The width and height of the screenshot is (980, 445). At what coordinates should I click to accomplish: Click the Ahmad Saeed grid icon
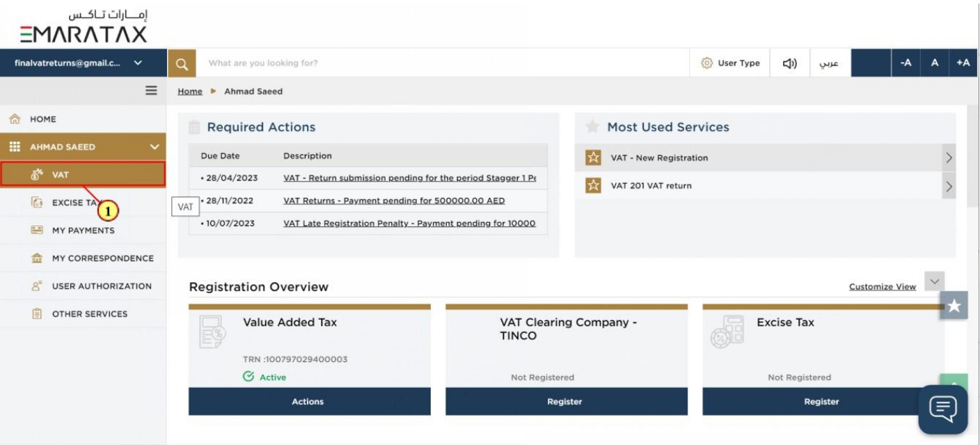point(13,147)
